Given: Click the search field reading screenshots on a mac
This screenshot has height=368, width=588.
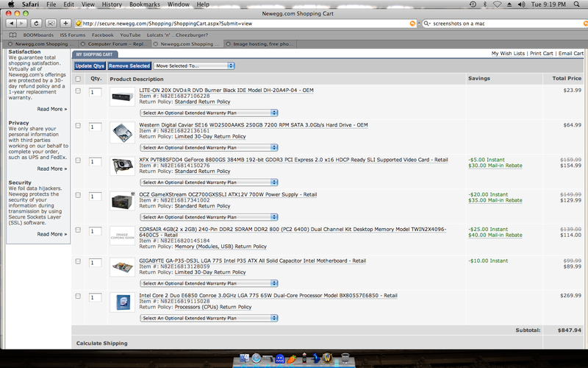Looking at the screenshot, I should coord(506,24).
